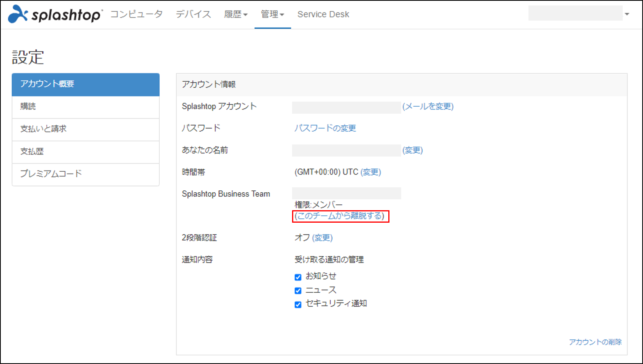Uncheck the お知らせ checkbox
Screen dimensions: 643x364
pyautogui.click(x=298, y=277)
